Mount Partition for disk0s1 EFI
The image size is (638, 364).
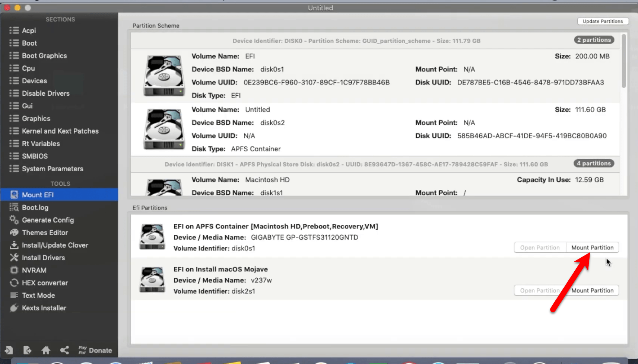pos(592,248)
